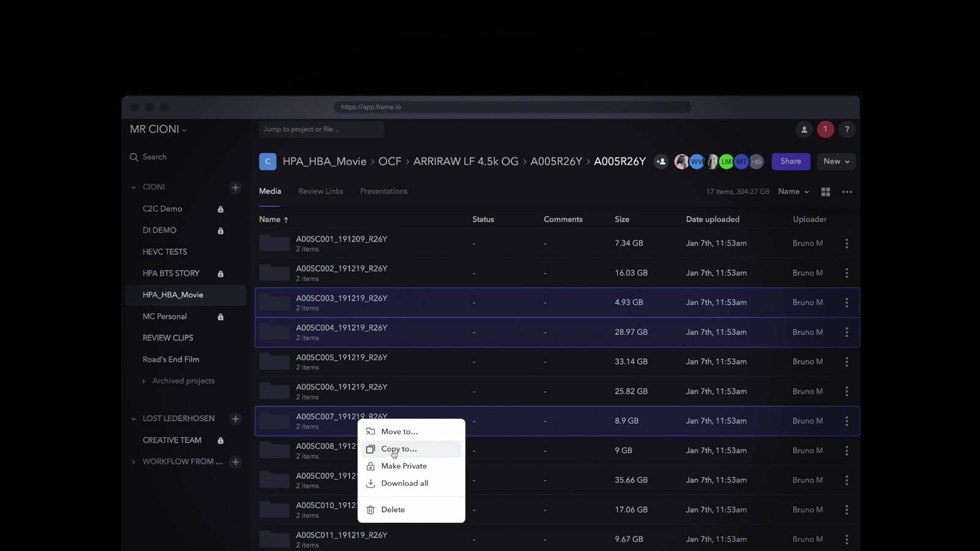Click the add collaborator icon
Screen dimensions: 980x551
pyautogui.click(x=661, y=162)
